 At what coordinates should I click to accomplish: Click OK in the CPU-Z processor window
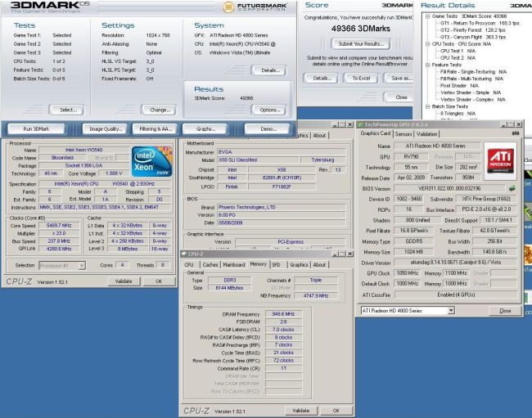click(159, 281)
